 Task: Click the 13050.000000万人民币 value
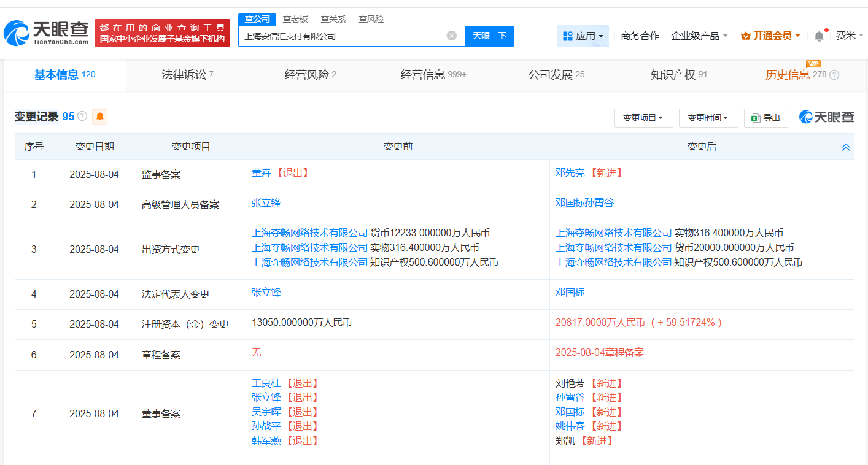tap(302, 323)
